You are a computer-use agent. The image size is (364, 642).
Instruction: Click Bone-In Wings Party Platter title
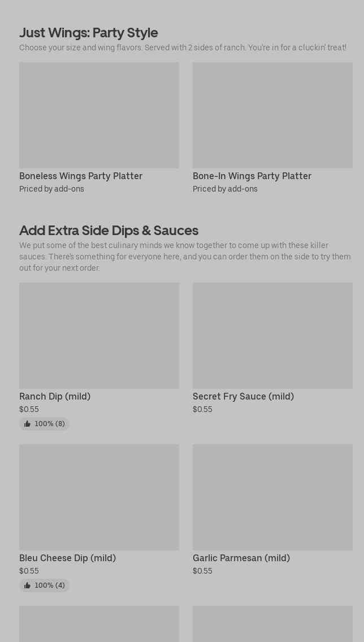(252, 176)
